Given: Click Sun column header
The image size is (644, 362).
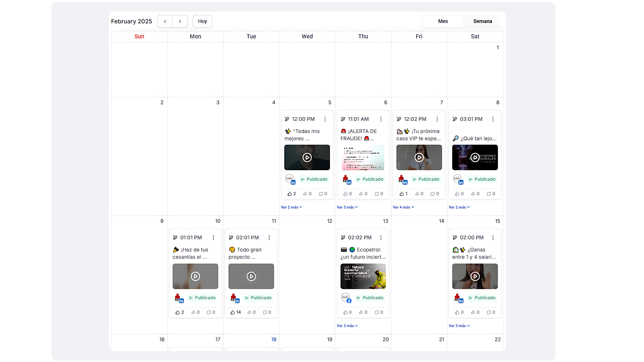Looking at the screenshot, I should [x=139, y=36].
